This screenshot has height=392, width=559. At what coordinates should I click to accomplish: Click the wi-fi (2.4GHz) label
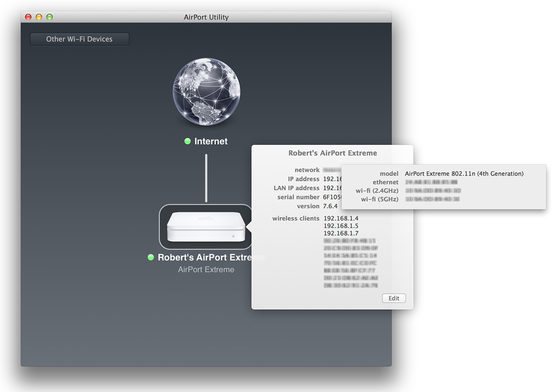coord(377,191)
